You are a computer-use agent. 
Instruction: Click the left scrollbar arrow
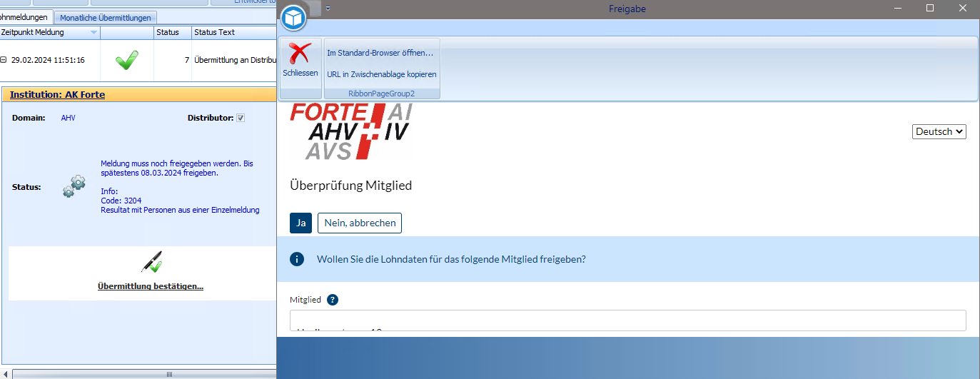6,374
